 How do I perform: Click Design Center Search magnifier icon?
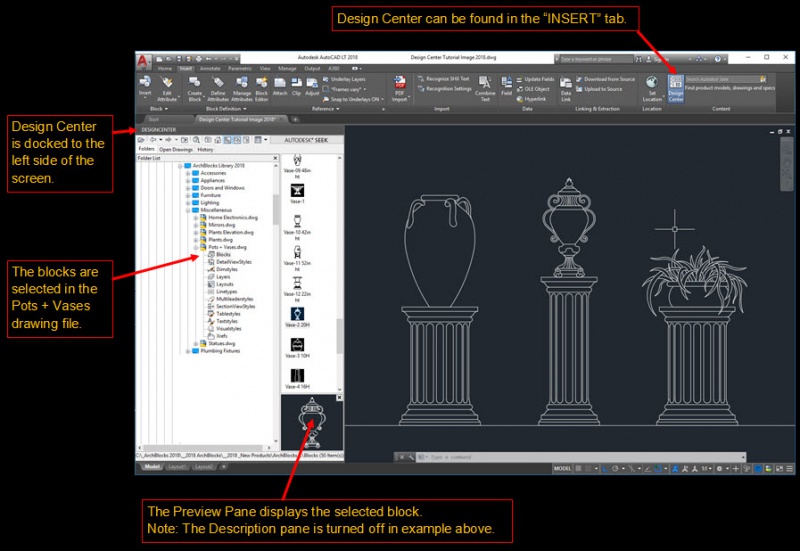tap(196, 140)
